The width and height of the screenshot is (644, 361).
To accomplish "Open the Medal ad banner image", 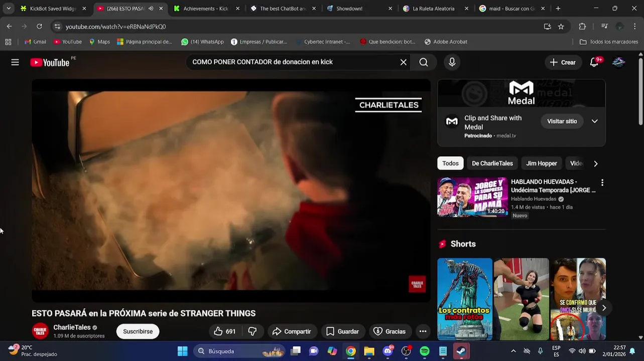I will pos(521,93).
